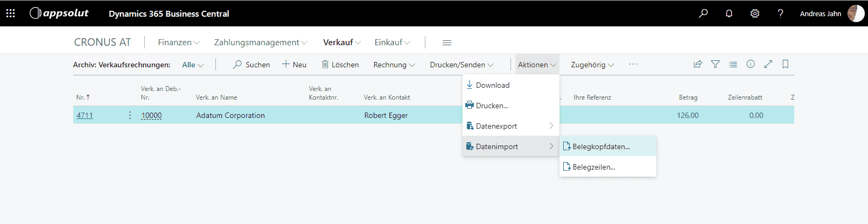Viewport: 868px width, 224px height.
Task: Select Belegkopfdaten... from the submenu
Action: coord(601,146)
